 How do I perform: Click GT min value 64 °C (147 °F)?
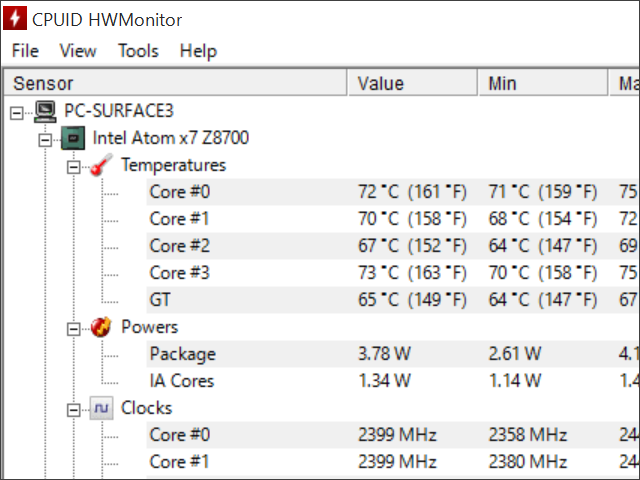point(543,300)
